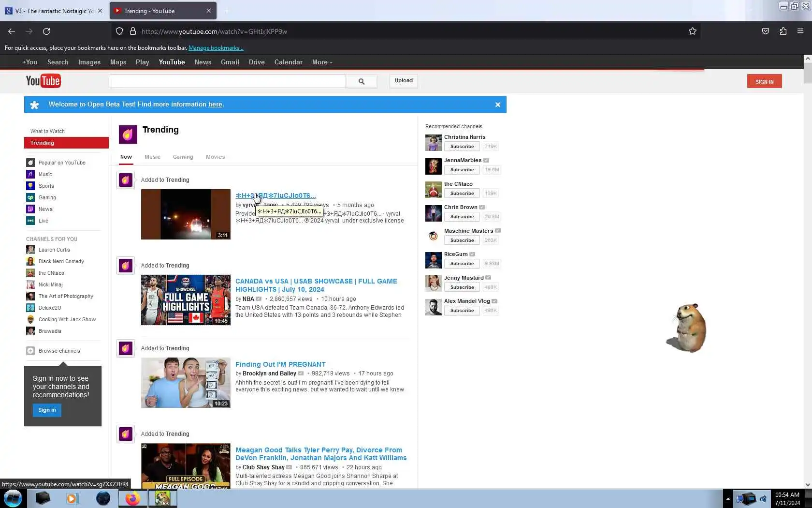Screen dimensions: 812x508
Task: Open Lauren Curtis channel avatar
Action: (30, 250)
